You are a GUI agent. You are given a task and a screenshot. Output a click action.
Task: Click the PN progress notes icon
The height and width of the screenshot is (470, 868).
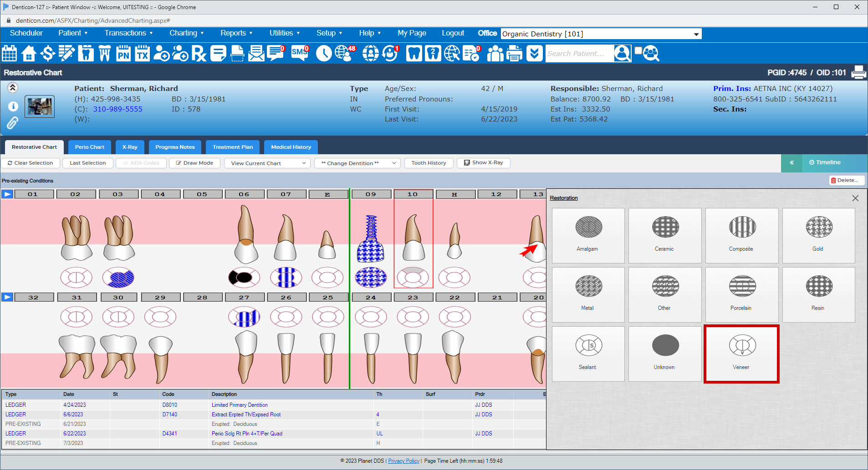click(122, 53)
